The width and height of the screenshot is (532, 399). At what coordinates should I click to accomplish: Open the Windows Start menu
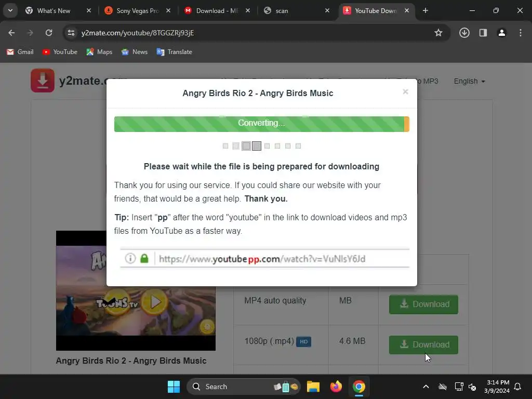(x=174, y=387)
